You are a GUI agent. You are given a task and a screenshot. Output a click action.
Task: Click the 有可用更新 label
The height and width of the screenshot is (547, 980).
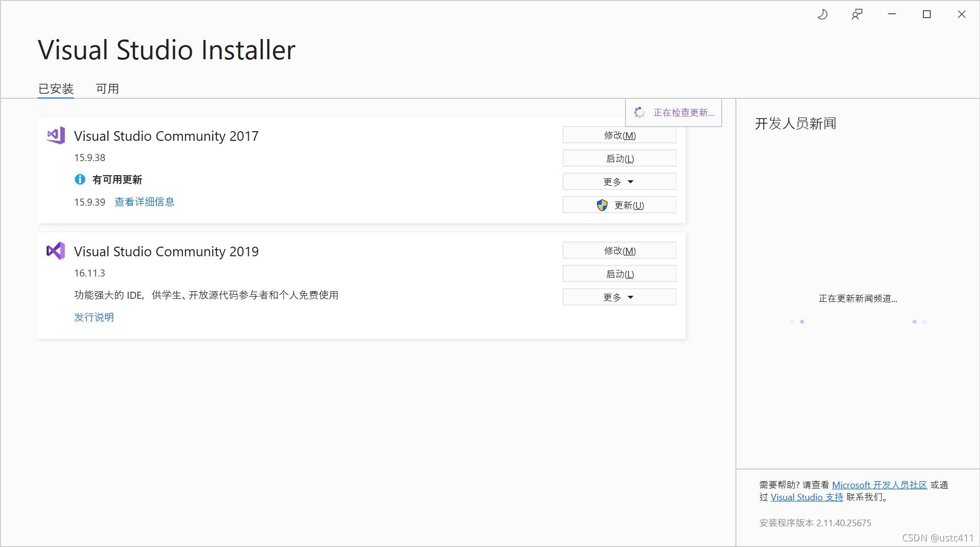[117, 180]
